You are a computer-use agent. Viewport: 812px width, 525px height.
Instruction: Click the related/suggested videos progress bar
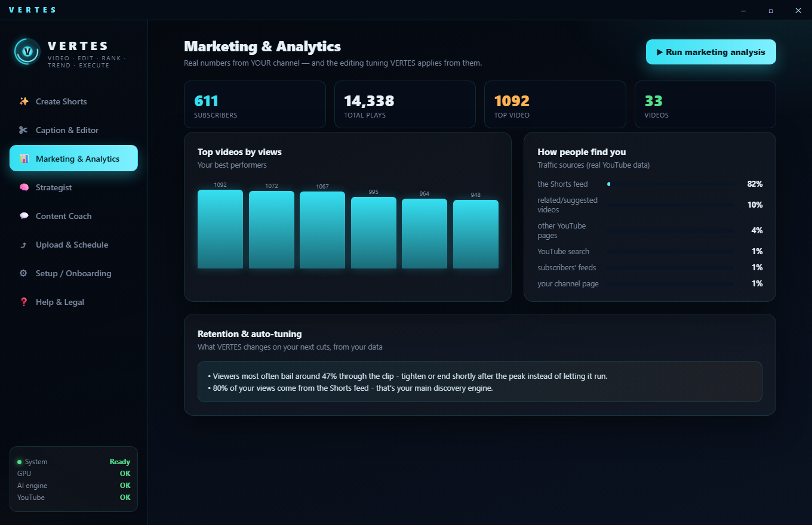[x=670, y=205]
